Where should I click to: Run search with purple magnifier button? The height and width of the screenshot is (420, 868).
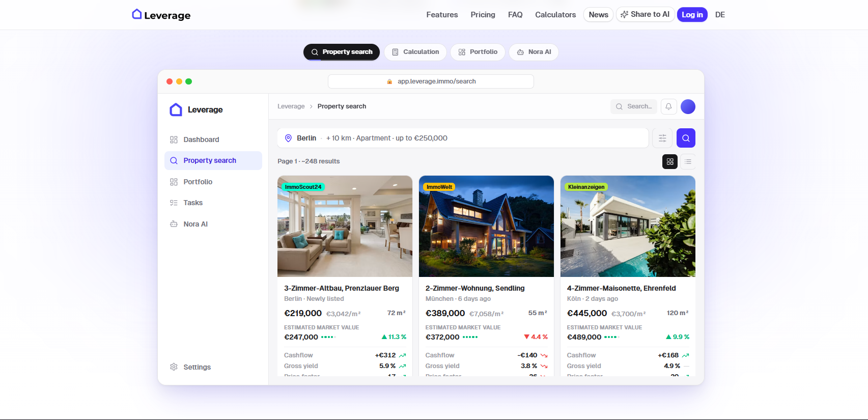coord(686,138)
